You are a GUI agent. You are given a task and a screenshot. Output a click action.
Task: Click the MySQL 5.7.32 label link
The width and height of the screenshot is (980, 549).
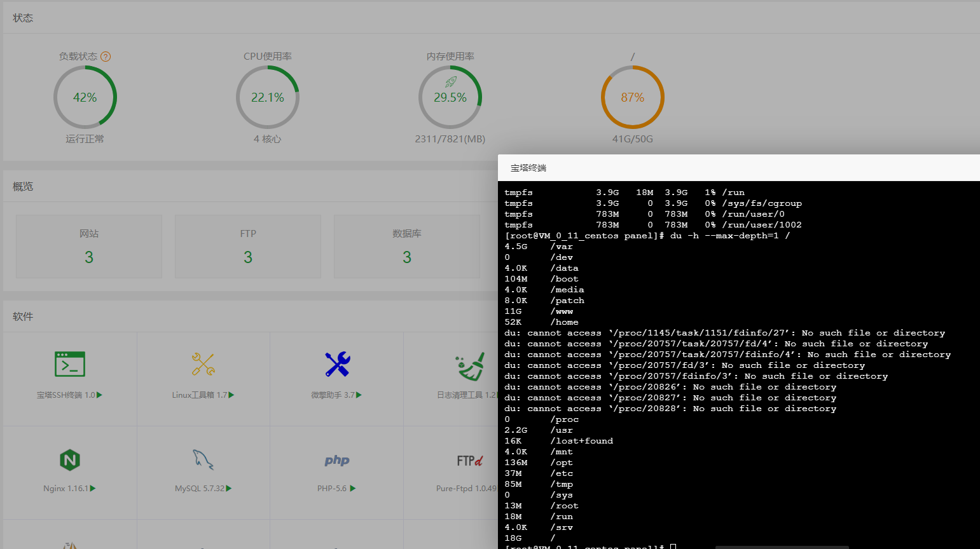click(x=204, y=489)
